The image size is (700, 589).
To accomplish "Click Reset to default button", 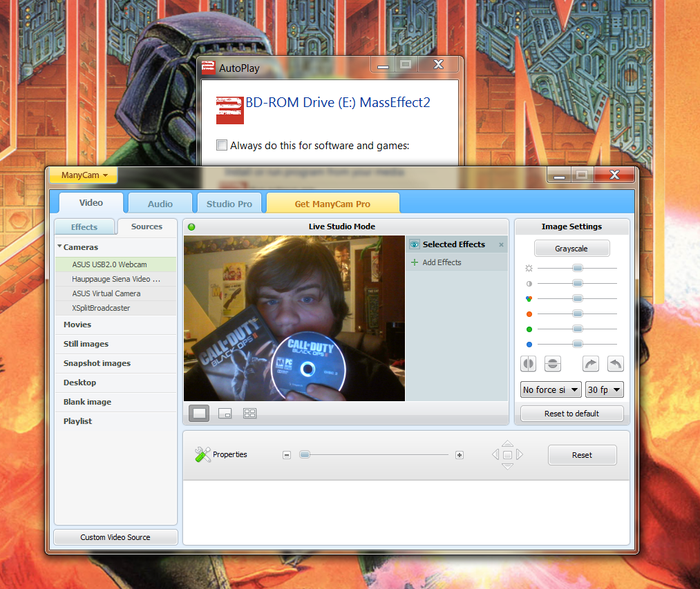I will point(571,414).
